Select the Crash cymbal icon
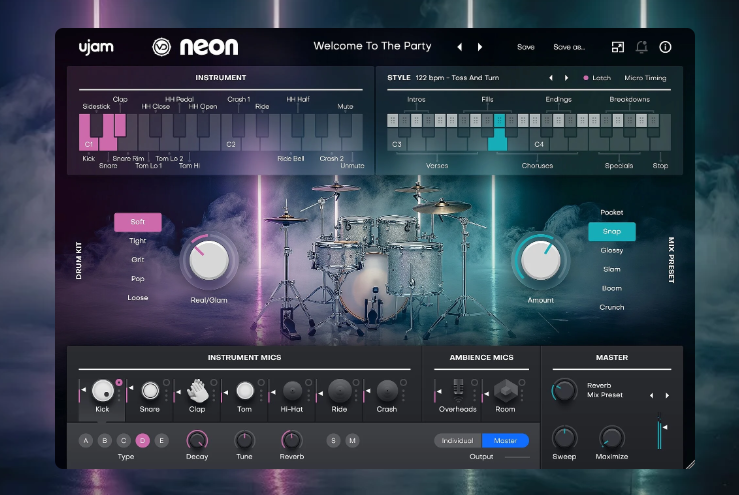Screen dimensions: 739x495 (x=387, y=390)
